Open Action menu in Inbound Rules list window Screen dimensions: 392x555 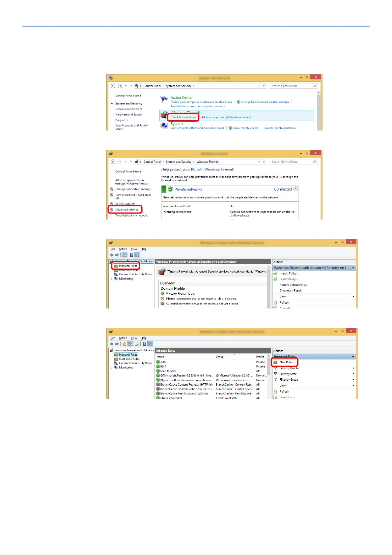[123, 338]
